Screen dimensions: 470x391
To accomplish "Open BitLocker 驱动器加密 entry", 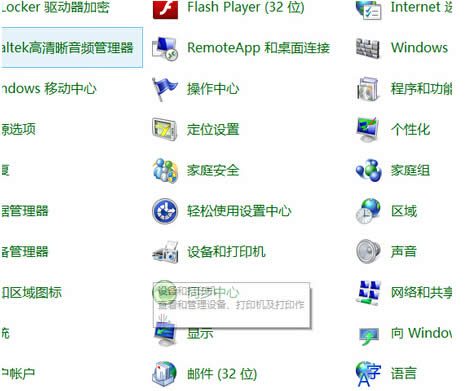I will tap(55, 7).
